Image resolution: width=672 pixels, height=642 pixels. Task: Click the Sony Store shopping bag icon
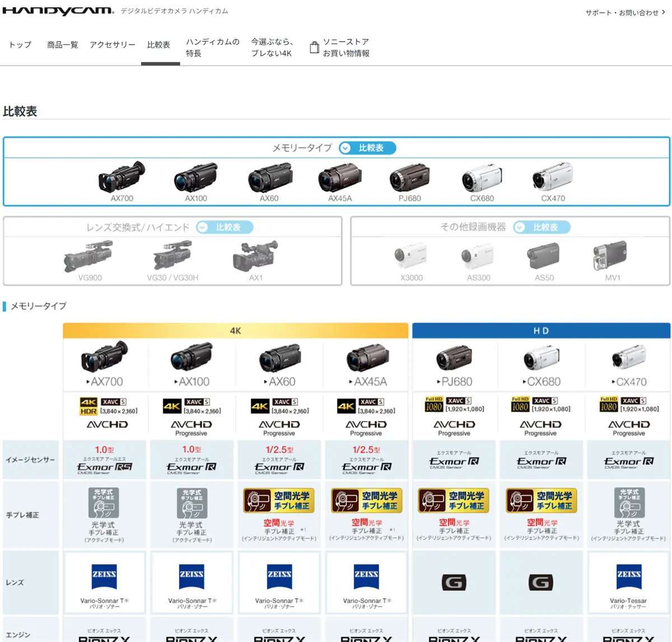point(315,48)
